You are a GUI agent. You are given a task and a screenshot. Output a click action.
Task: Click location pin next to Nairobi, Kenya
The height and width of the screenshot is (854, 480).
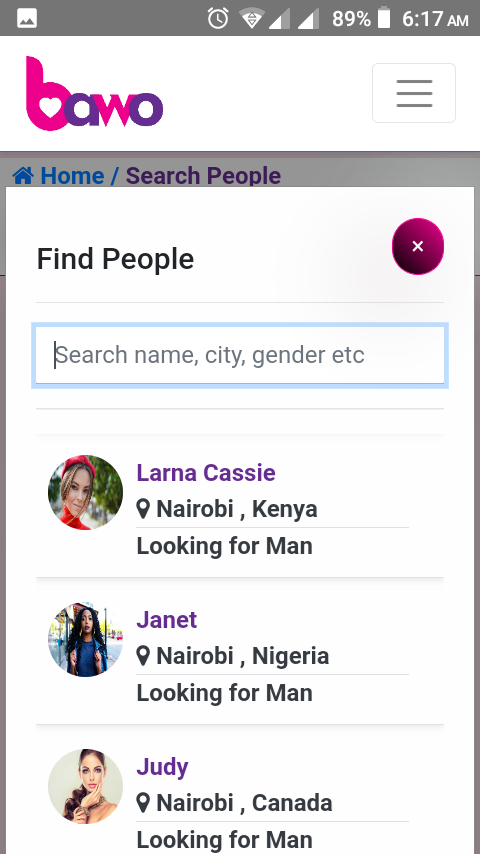pos(143,510)
